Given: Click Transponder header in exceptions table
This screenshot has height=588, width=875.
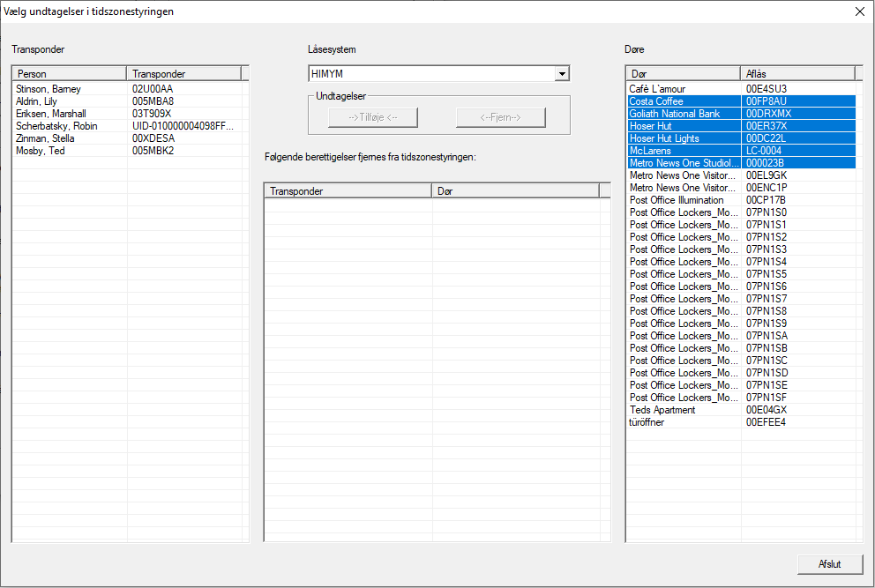Looking at the screenshot, I should click(348, 191).
